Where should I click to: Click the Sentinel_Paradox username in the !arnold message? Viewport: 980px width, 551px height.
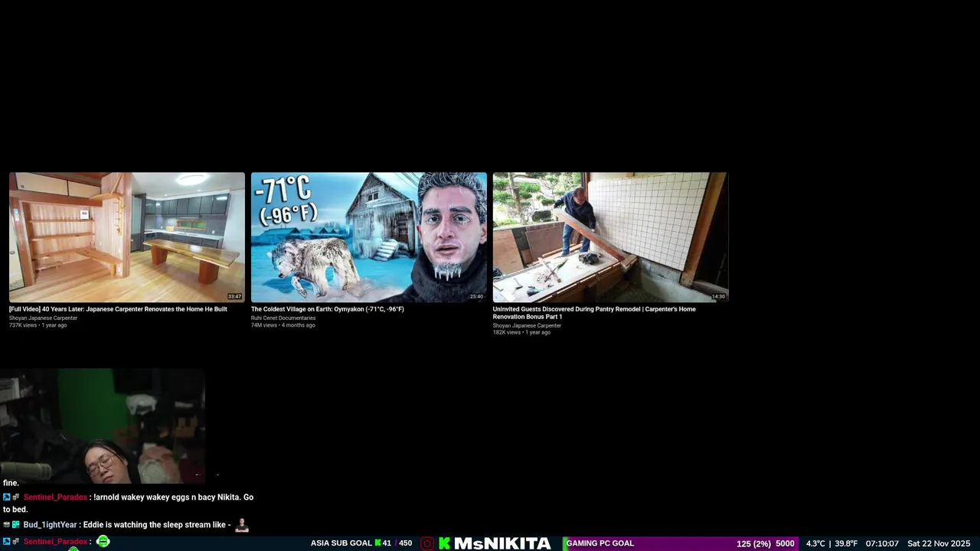pyautogui.click(x=55, y=497)
